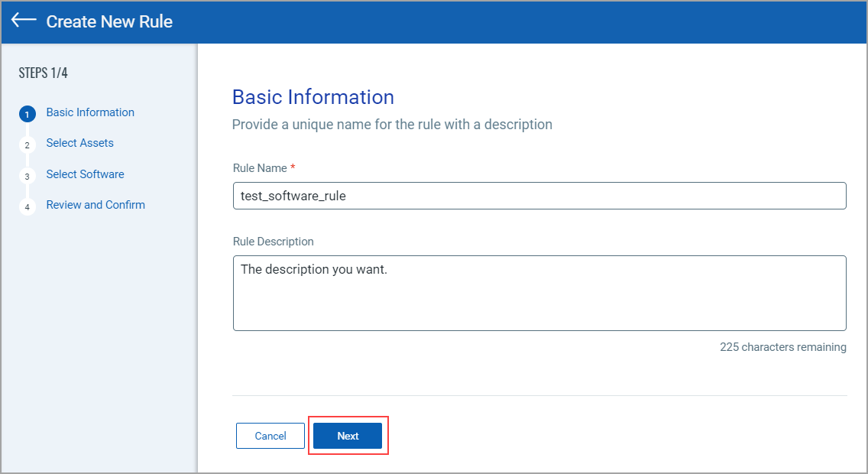Select step 3 circle icon
868x474 pixels.
tap(28, 176)
